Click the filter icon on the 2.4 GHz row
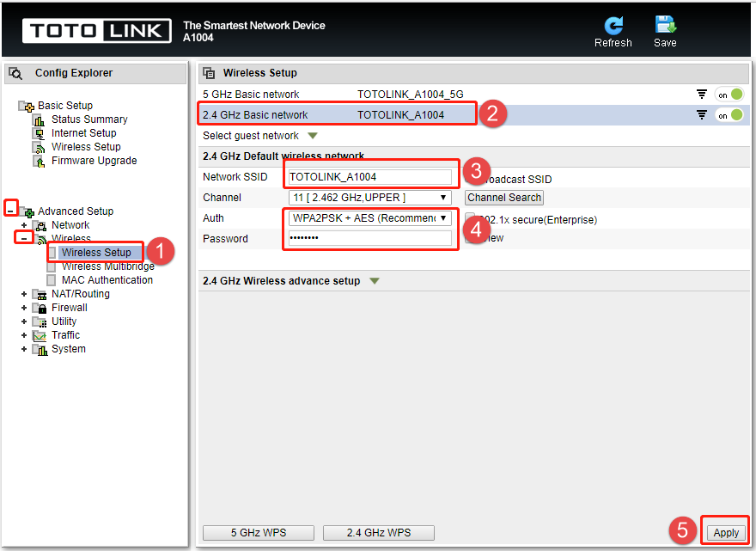This screenshot has width=756, height=551. click(702, 115)
